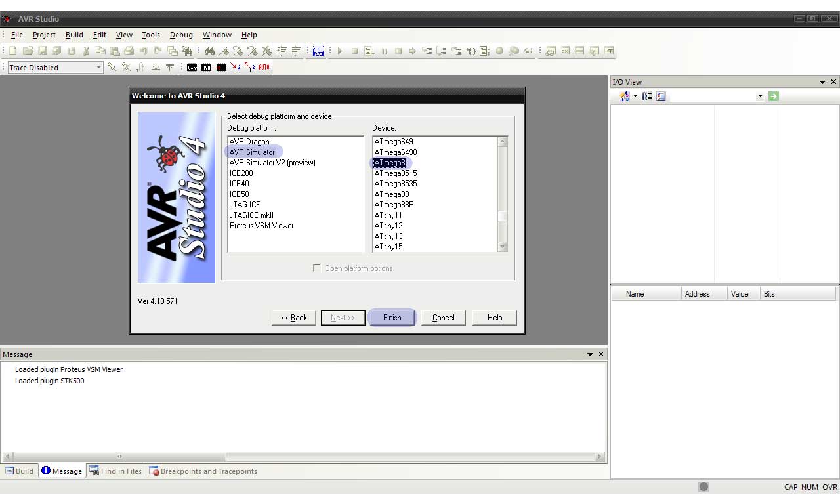This screenshot has width=840, height=504.
Task: Switch to the Find in Files tab
Action: tap(116, 471)
